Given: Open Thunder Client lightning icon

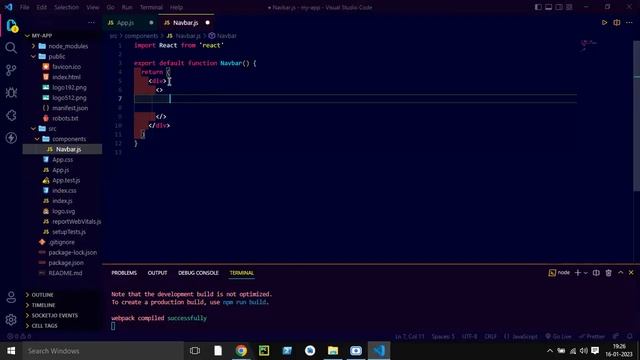Looking at the screenshot, I should click(11, 138).
